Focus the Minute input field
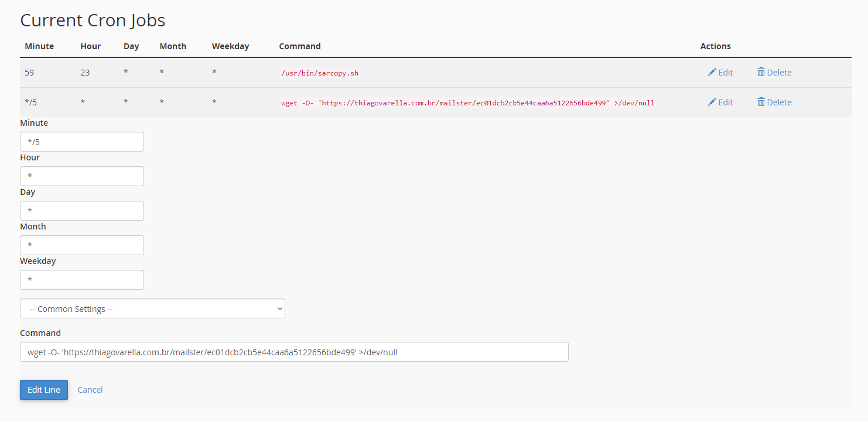The image size is (868, 422). (82, 142)
